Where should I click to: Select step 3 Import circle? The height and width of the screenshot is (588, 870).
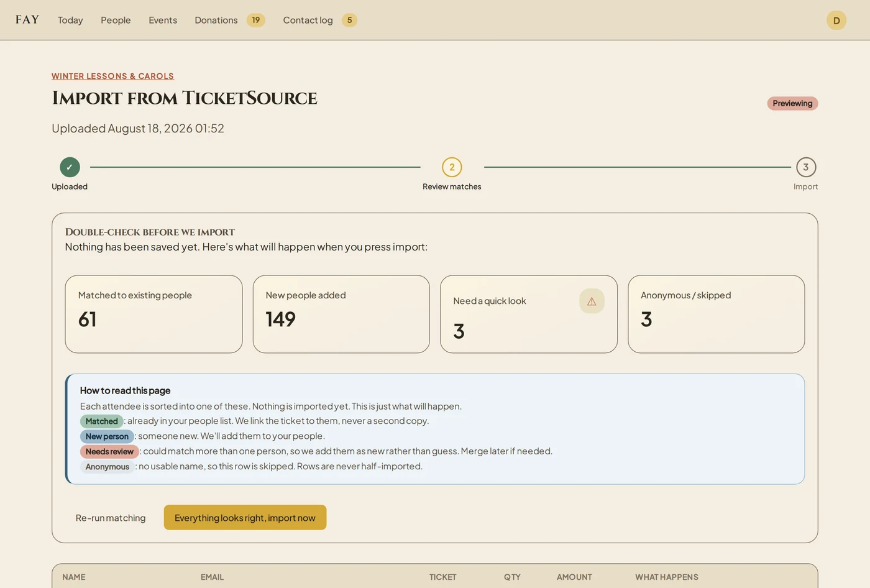click(806, 167)
